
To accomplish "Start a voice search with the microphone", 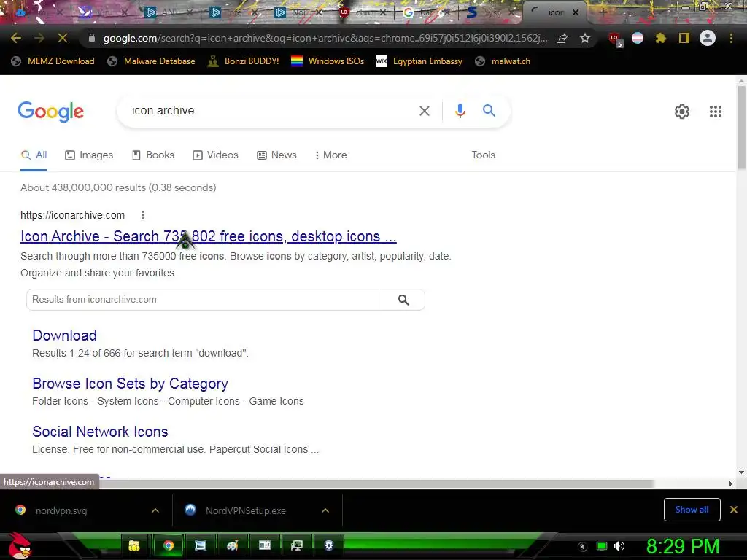I will click(x=460, y=111).
